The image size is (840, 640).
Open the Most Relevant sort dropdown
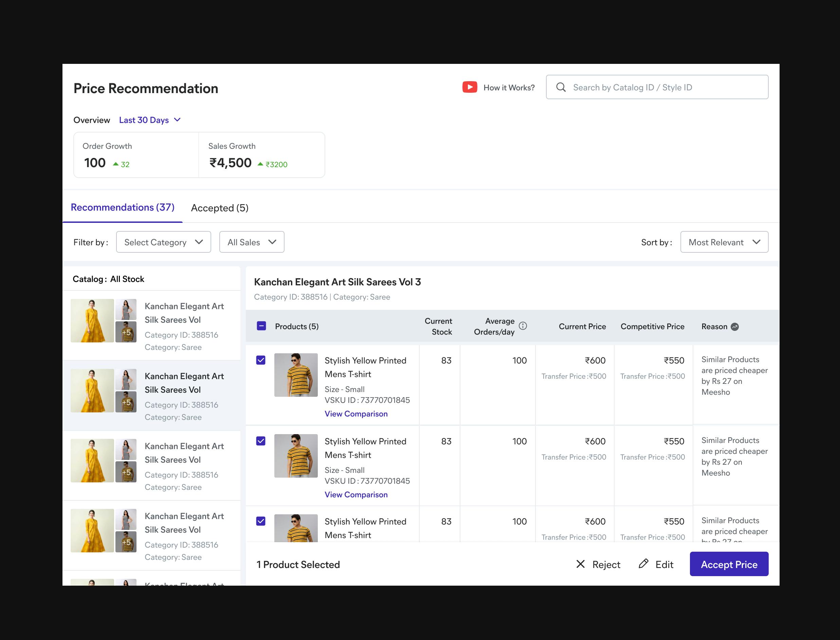tap(724, 242)
